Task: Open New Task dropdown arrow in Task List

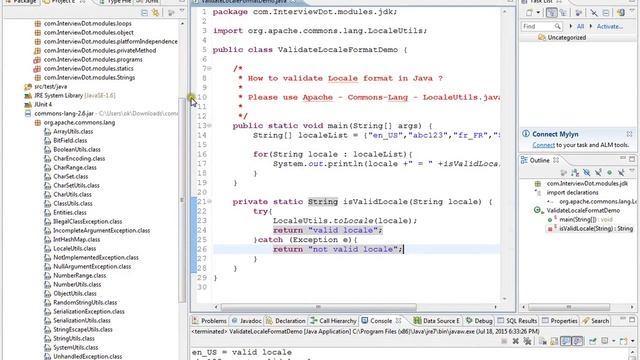Action: click(538, 13)
